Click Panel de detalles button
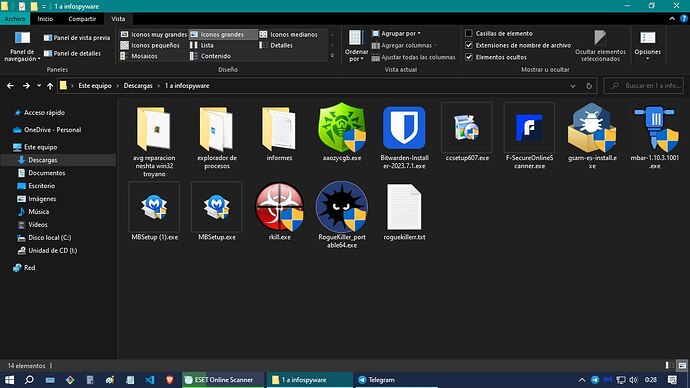The image size is (690, 388). click(x=73, y=53)
